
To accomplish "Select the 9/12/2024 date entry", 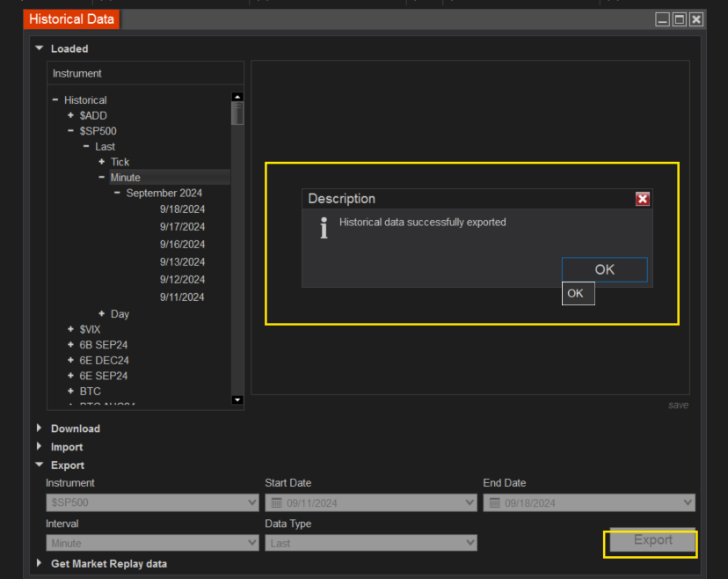I will [x=182, y=280].
